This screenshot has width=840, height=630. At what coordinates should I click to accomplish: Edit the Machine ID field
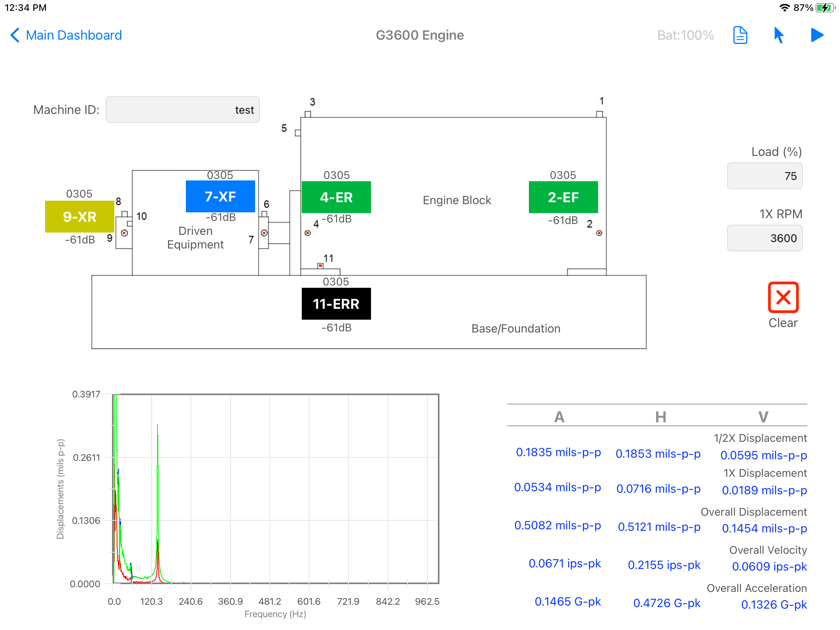tap(183, 110)
